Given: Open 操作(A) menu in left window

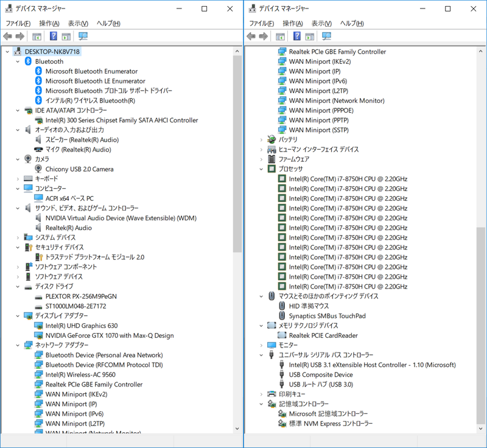Looking at the screenshot, I should 49,23.
